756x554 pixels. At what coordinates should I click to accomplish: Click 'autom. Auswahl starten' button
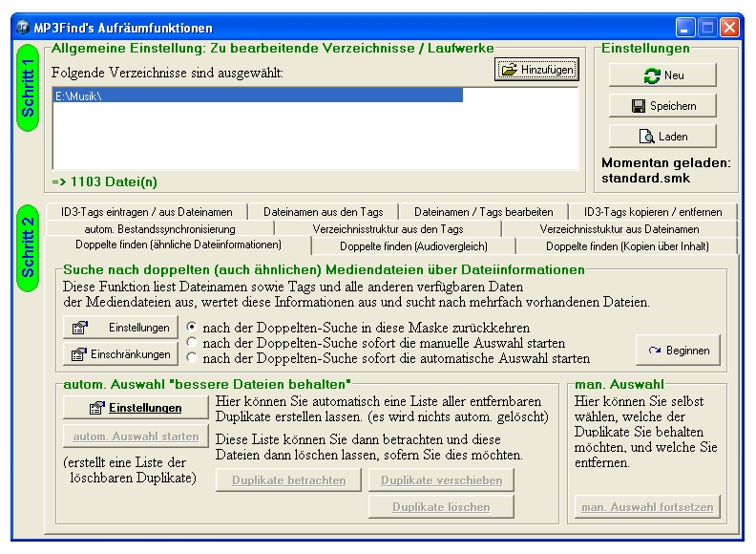(136, 437)
